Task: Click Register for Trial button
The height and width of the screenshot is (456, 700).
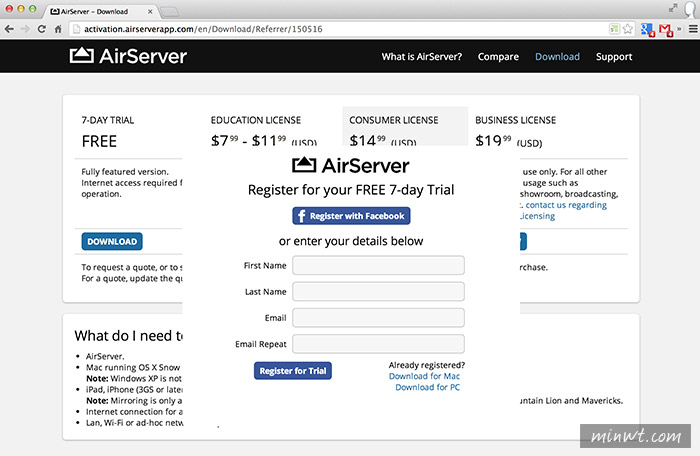Action: 293,371
